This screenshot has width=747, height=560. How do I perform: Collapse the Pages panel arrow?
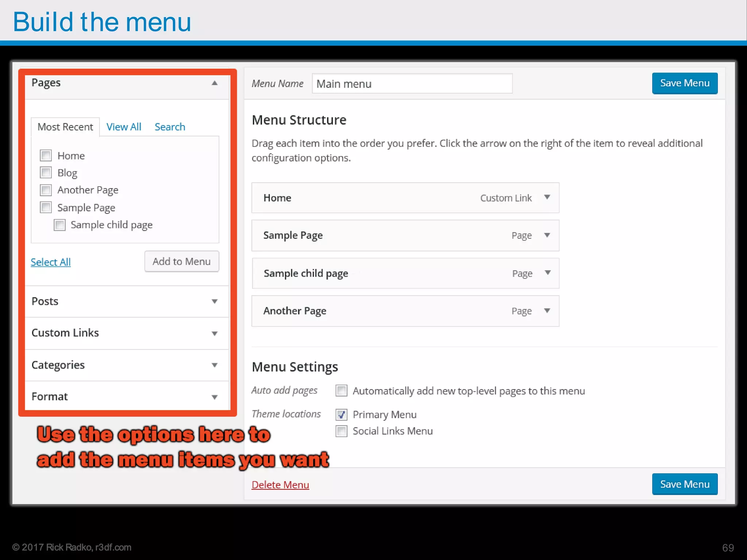[x=214, y=83]
